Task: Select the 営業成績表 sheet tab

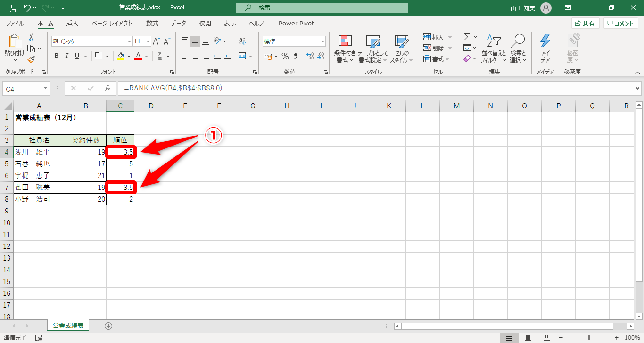Action: (68, 326)
